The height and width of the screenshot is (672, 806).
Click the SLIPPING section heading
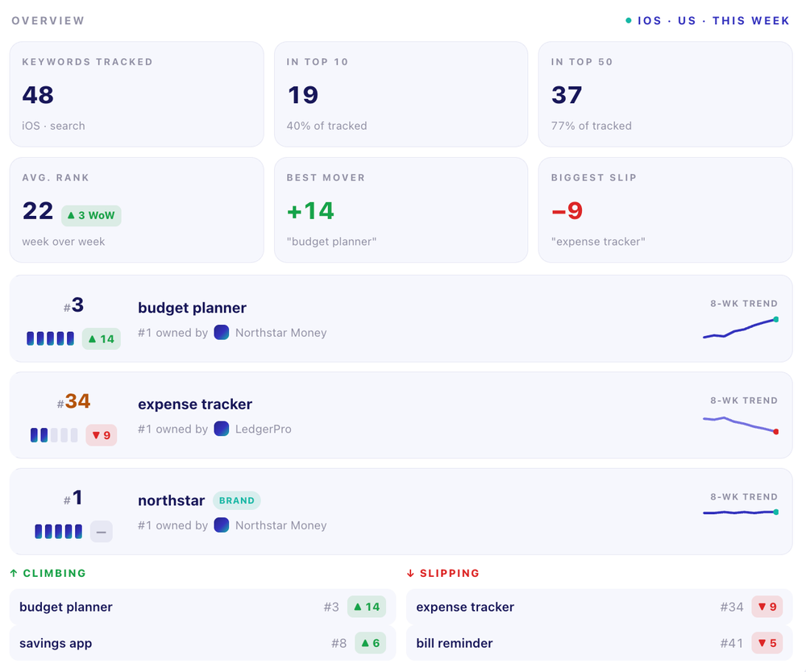click(450, 573)
